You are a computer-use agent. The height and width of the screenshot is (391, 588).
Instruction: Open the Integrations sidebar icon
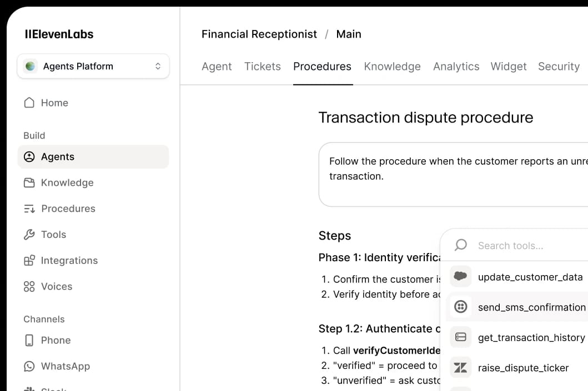[29, 260]
